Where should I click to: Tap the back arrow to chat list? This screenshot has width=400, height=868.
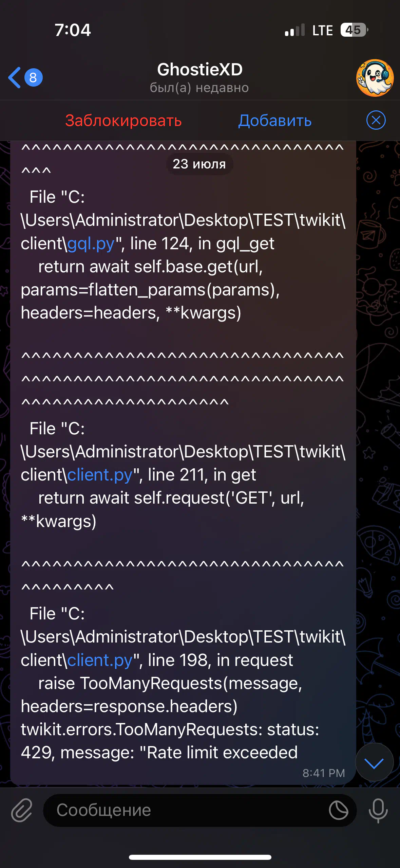(x=15, y=78)
